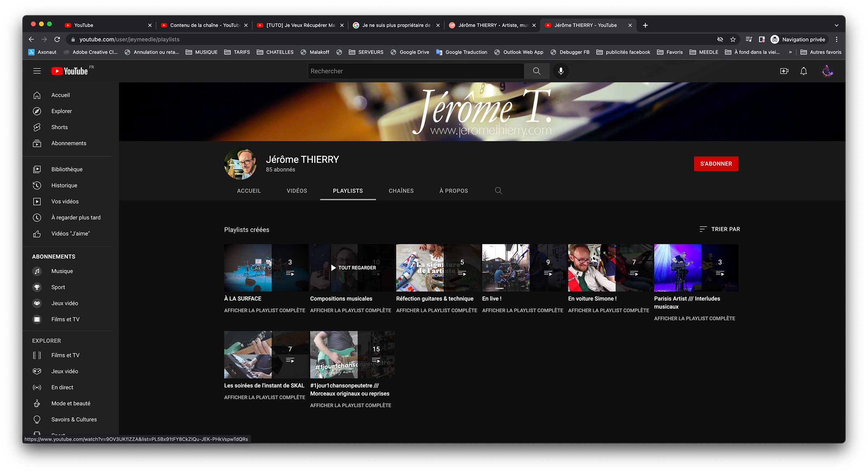Screen dimensions: 868x473
Task: Click the URL address bar
Action: pos(391,39)
